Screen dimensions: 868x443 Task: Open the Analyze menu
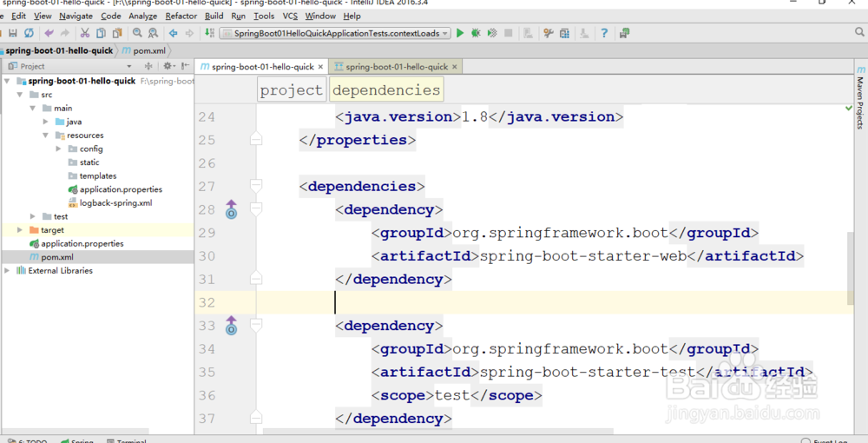(143, 16)
